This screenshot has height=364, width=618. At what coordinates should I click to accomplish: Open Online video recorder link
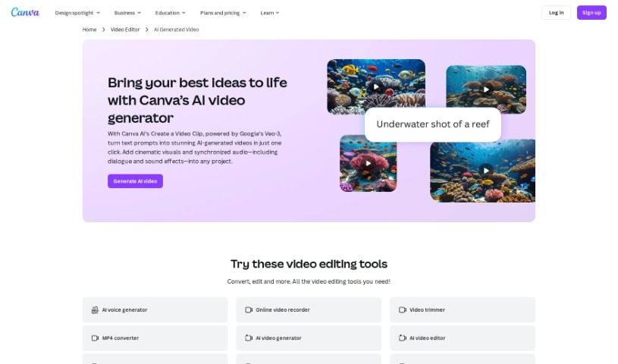click(x=309, y=310)
